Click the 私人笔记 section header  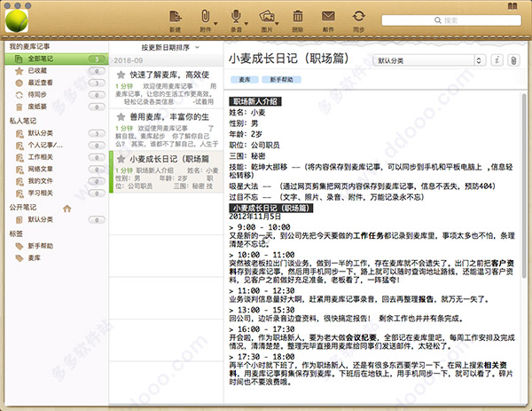(x=23, y=121)
